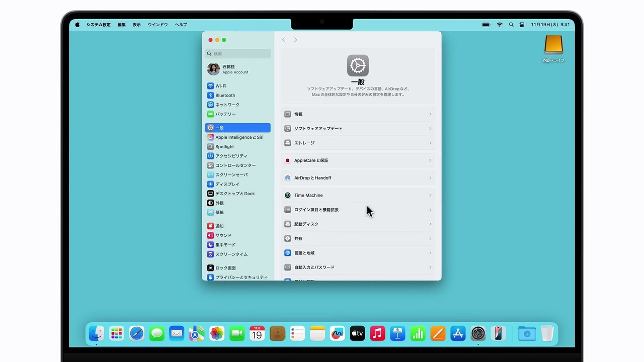This screenshot has height=362, width=644.
Task: Open Wi-Fi settings in sidebar
Action: click(237, 86)
